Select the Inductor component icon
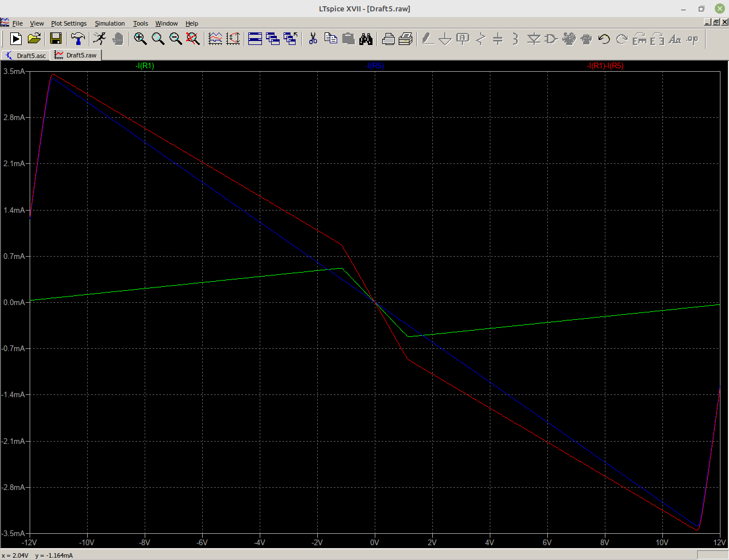Screen dimensions: 729x560 pyautogui.click(x=515, y=39)
